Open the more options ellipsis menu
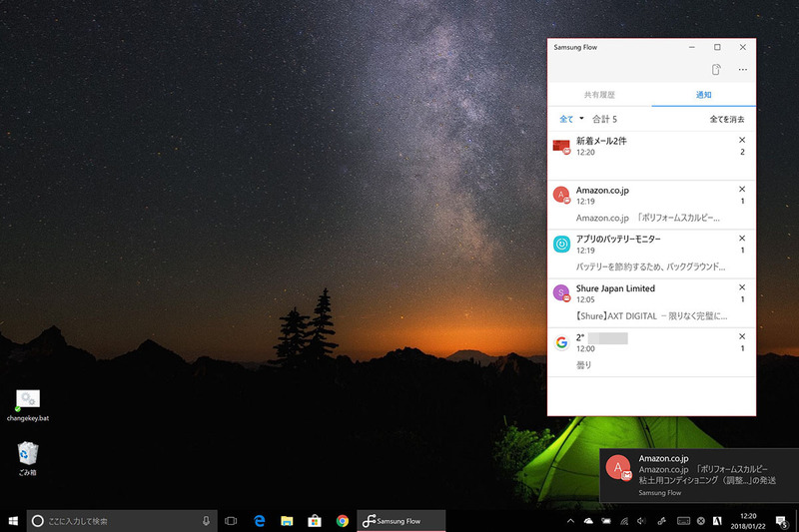This screenshot has height=532, width=799. click(x=742, y=69)
